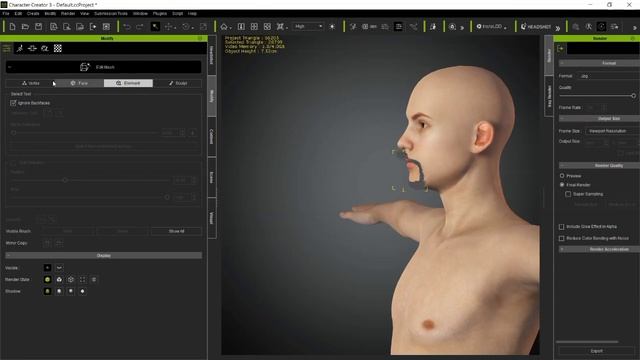Activate the Select arrow tool
640x360 pixels.
155,27
